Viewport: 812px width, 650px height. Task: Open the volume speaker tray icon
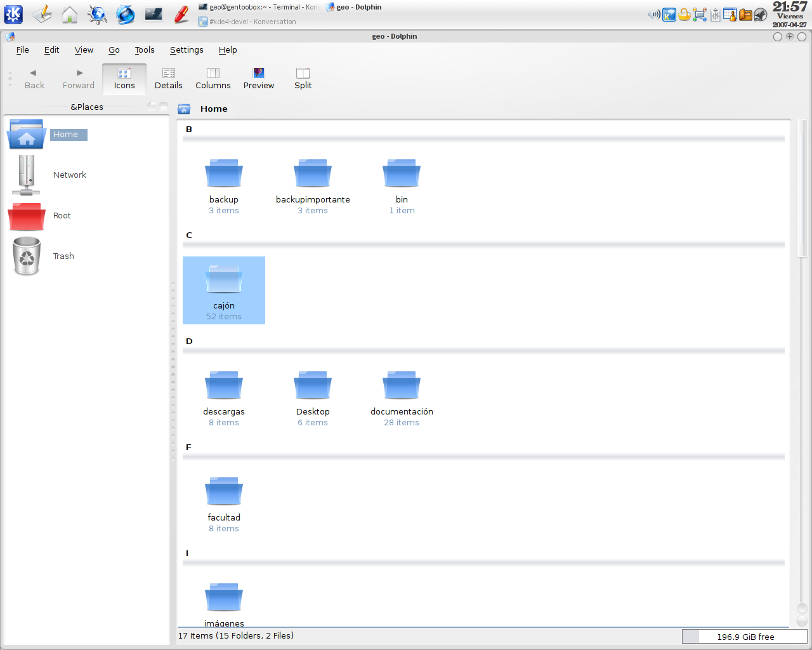point(654,15)
